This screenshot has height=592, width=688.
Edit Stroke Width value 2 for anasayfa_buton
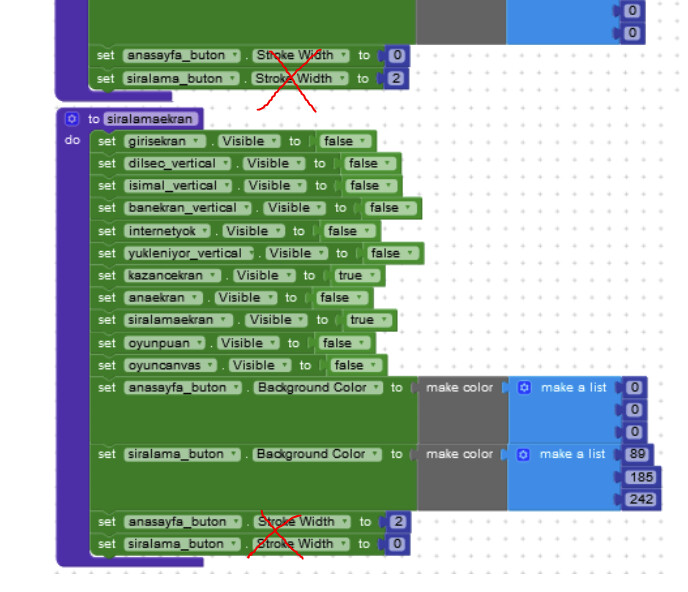coord(398,522)
